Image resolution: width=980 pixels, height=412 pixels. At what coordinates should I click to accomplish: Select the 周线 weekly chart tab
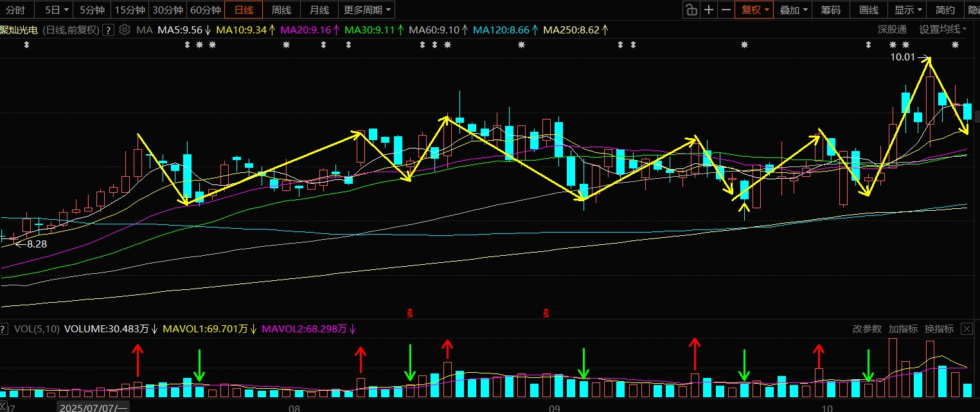point(281,10)
